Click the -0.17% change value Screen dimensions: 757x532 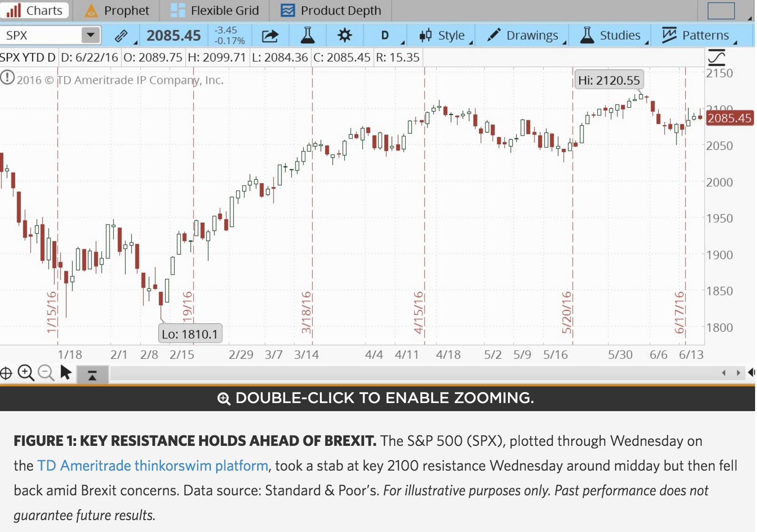point(229,41)
